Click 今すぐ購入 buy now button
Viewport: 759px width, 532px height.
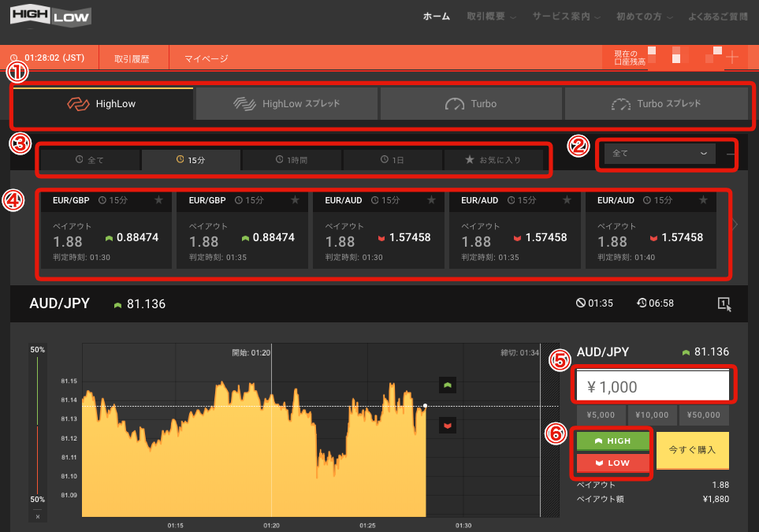[x=693, y=450]
